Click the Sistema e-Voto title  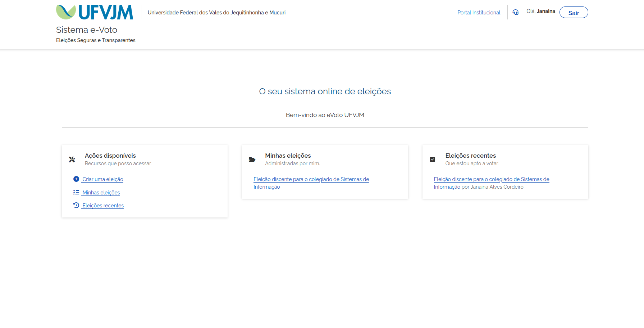click(87, 30)
